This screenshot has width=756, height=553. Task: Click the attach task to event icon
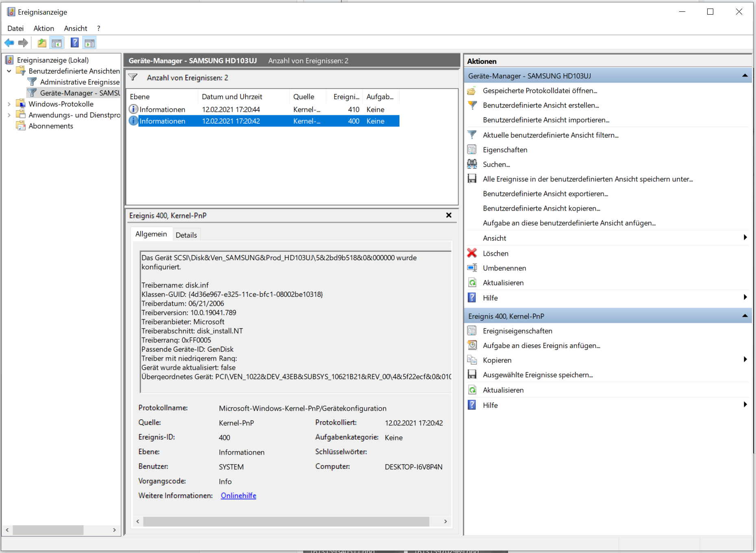click(472, 346)
